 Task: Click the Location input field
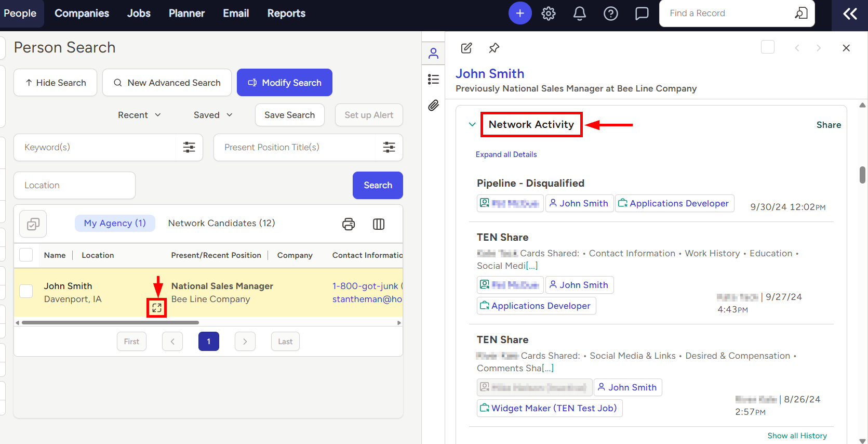pos(74,185)
